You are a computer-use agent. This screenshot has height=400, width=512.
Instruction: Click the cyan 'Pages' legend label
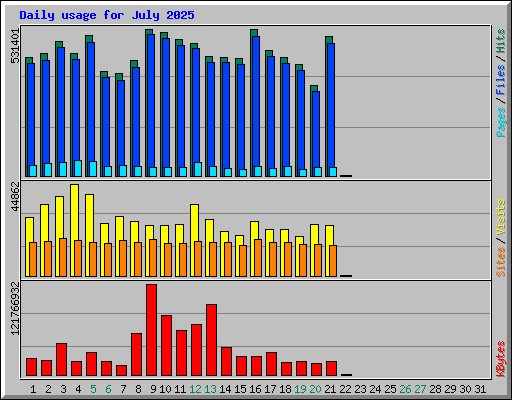click(x=501, y=122)
